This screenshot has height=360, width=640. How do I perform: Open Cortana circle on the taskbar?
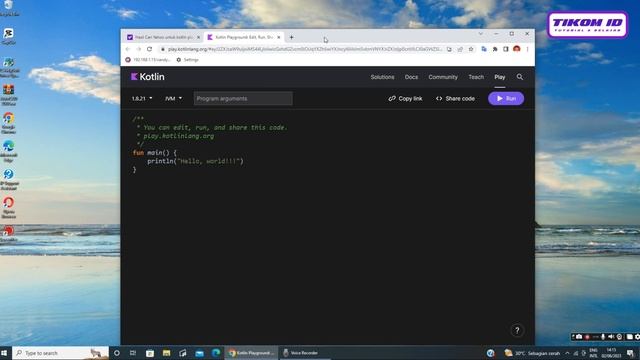coord(117,353)
